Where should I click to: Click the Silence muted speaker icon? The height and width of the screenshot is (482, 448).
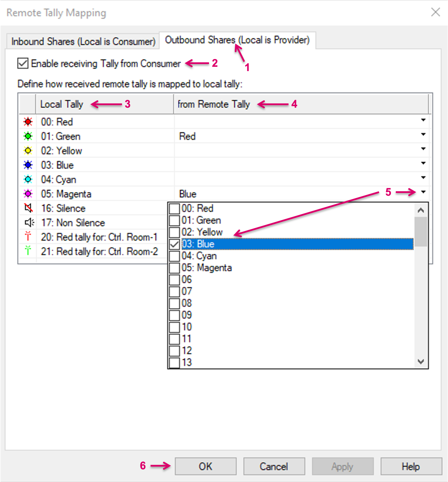point(28,208)
